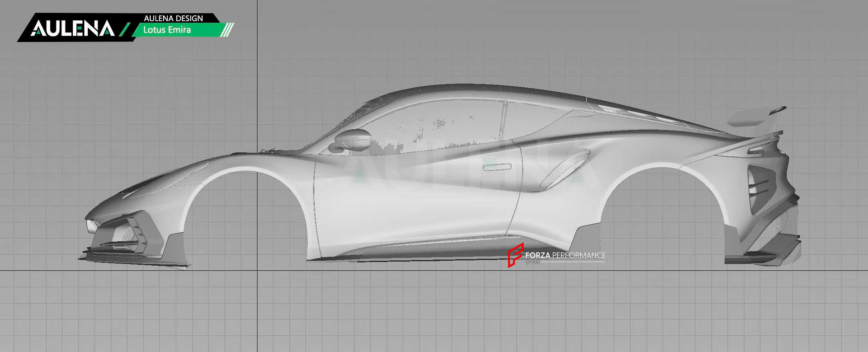This screenshot has height=352, width=868.
Task: Click the side window glass area
Action: [434, 127]
